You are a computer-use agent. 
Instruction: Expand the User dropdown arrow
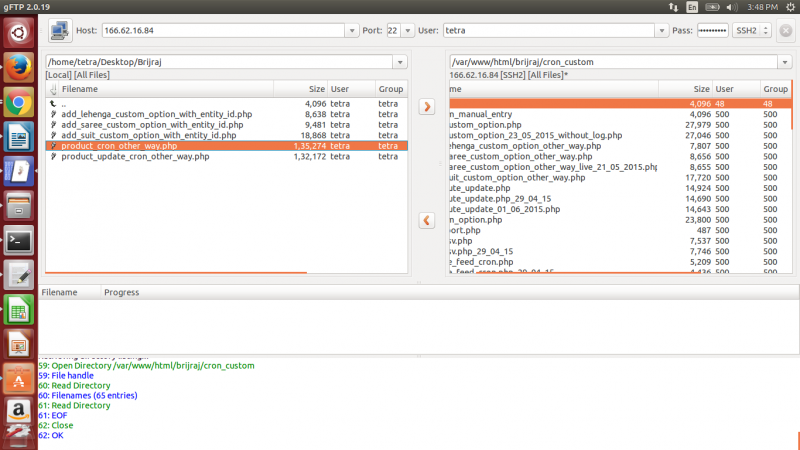pyautogui.click(x=661, y=31)
